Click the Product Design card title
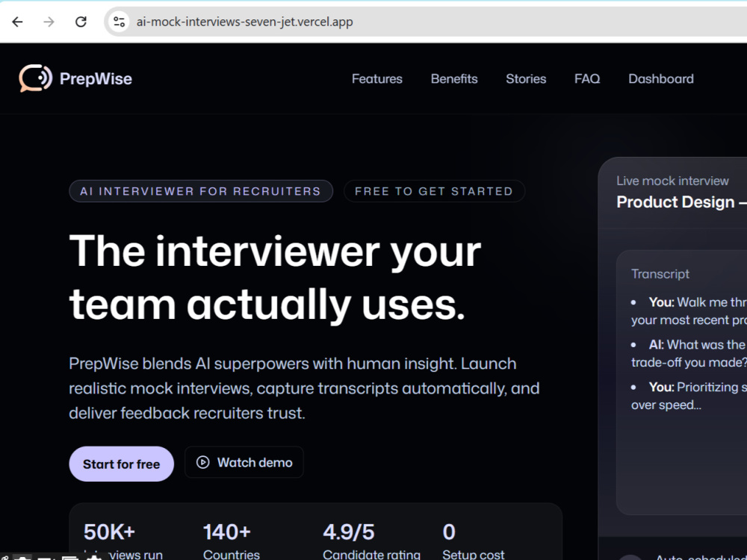Viewport: 747px width, 560px height. 682,202
